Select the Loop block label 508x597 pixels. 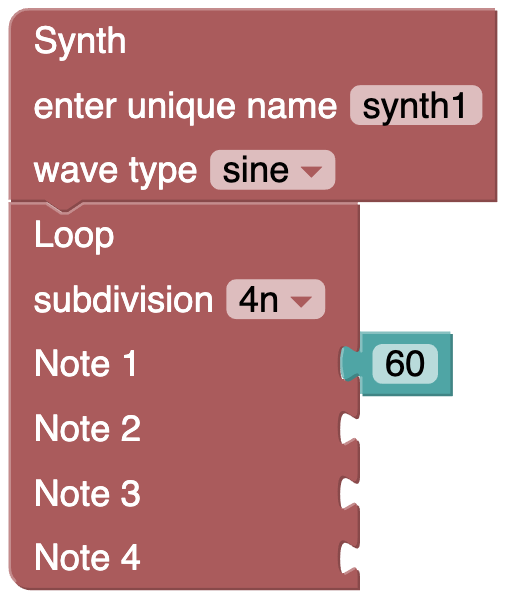74,236
